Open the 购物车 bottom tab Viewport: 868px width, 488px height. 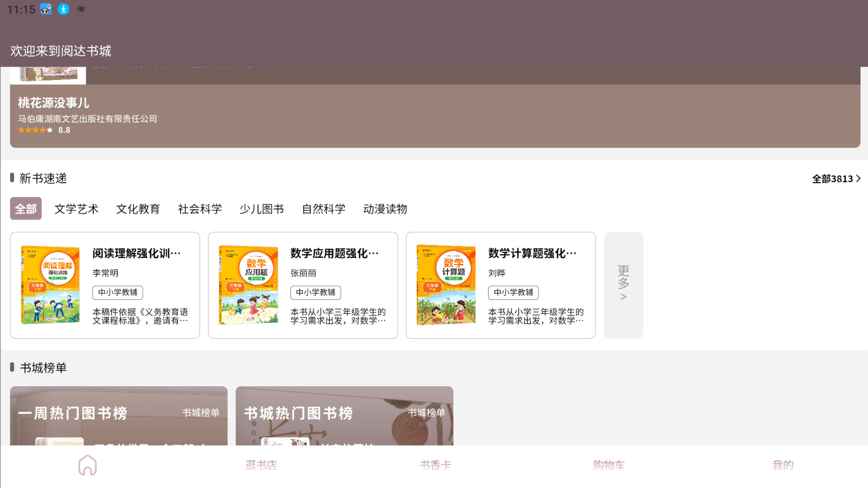point(609,465)
